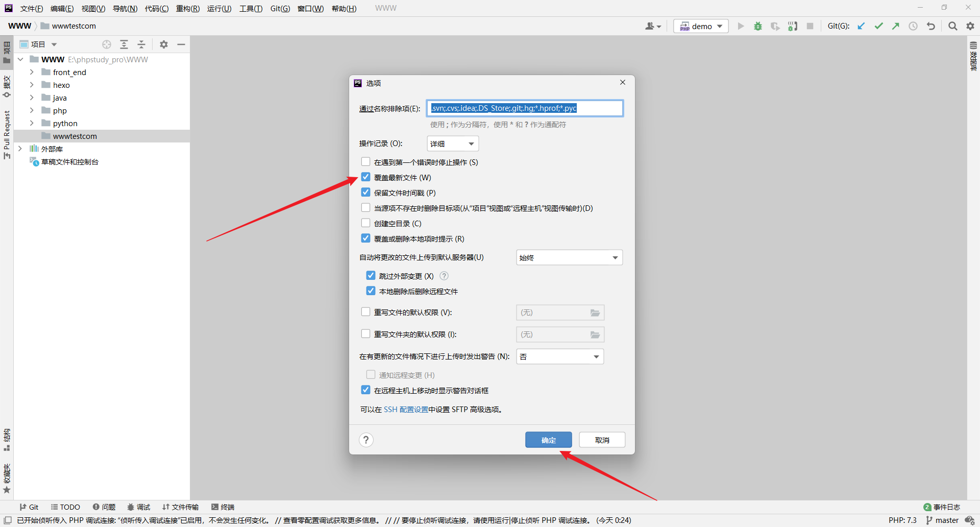Image resolution: width=980 pixels, height=527 pixels.
Task: Enable 重写文件夹的默认权限 (I) checkbox
Action: click(x=365, y=334)
